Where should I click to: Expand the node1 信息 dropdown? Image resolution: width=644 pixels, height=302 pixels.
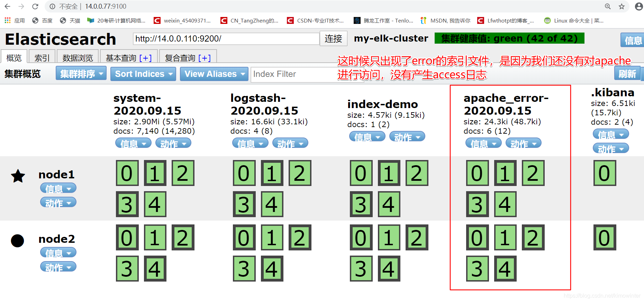(x=58, y=188)
